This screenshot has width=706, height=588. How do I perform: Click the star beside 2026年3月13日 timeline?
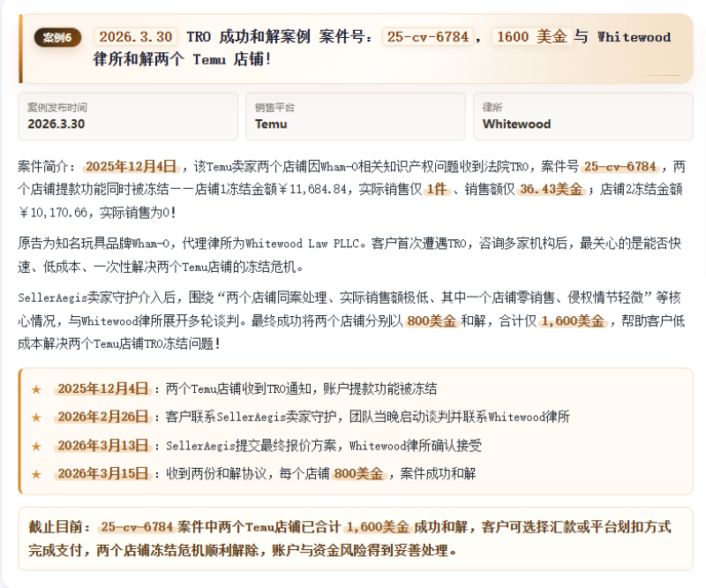pos(36,446)
